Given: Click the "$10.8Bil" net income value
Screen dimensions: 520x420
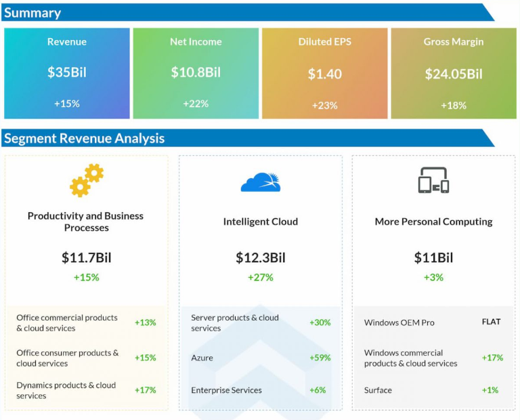Looking at the screenshot, I should click(196, 72).
